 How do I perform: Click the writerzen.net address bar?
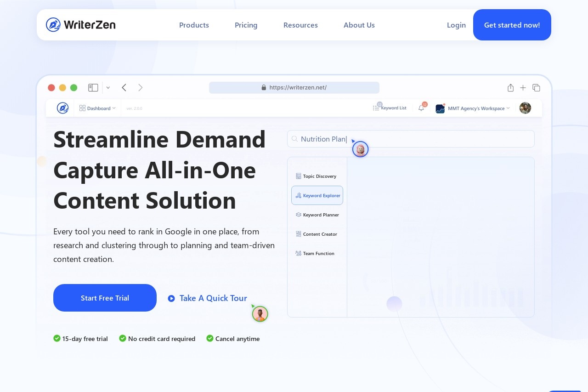(x=294, y=87)
